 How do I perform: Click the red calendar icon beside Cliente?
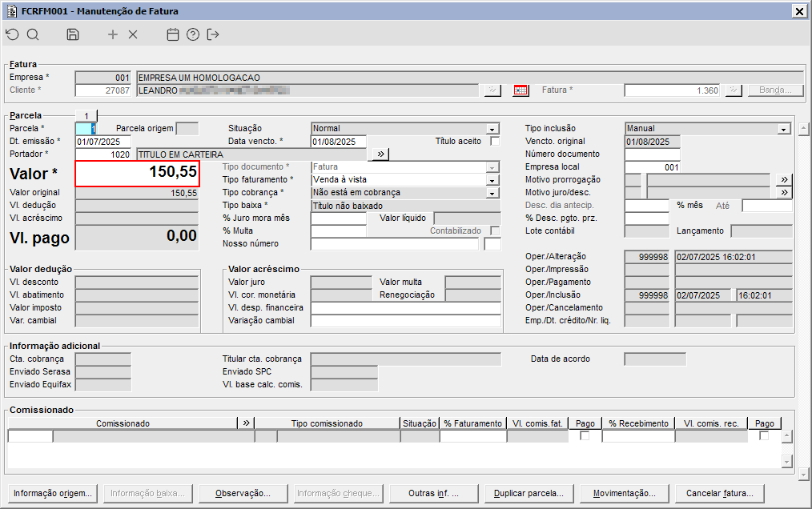521,90
